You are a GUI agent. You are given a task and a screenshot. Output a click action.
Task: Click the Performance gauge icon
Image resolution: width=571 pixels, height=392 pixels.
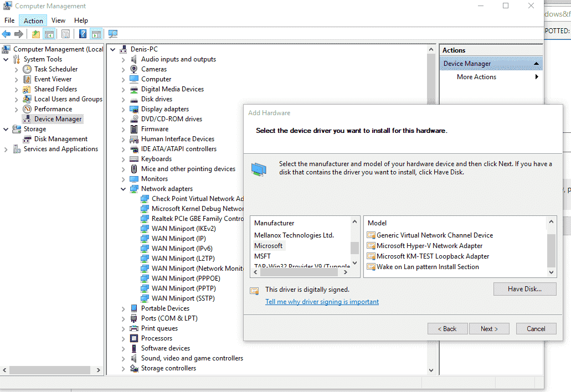pyautogui.click(x=27, y=109)
